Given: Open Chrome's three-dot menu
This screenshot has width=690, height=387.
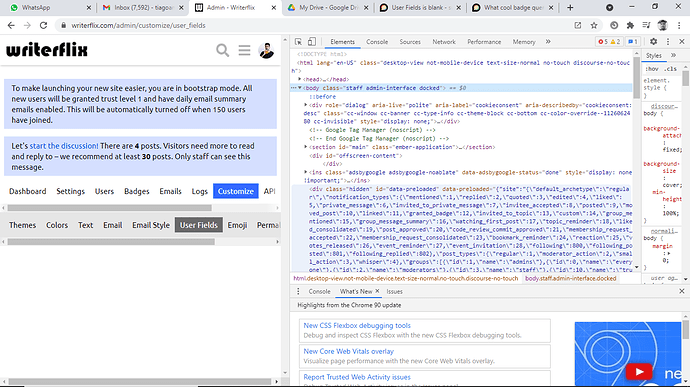Looking at the screenshot, I should click(x=679, y=26).
